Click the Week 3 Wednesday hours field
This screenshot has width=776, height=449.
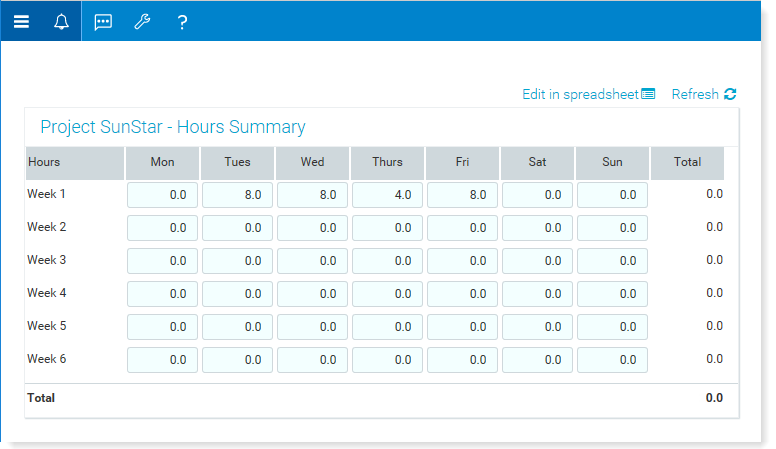(312, 261)
